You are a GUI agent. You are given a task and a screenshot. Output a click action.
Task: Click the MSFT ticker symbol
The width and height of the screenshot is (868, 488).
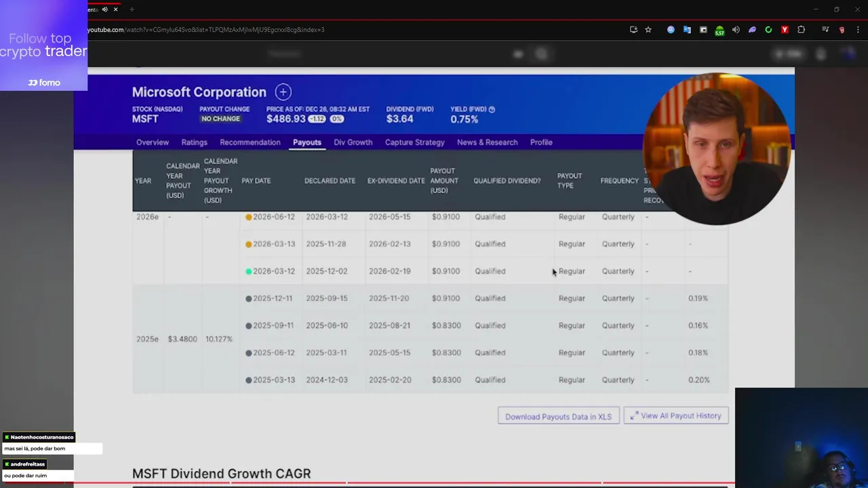click(x=145, y=119)
